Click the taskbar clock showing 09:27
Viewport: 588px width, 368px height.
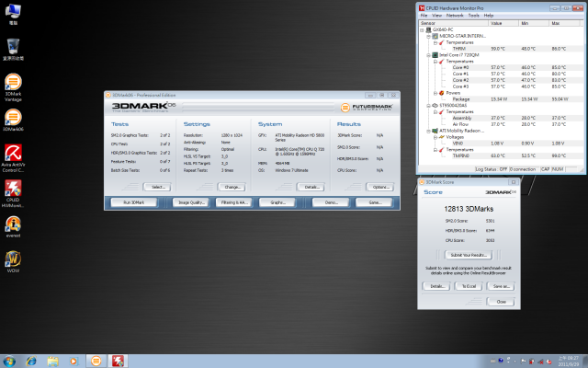(568, 362)
